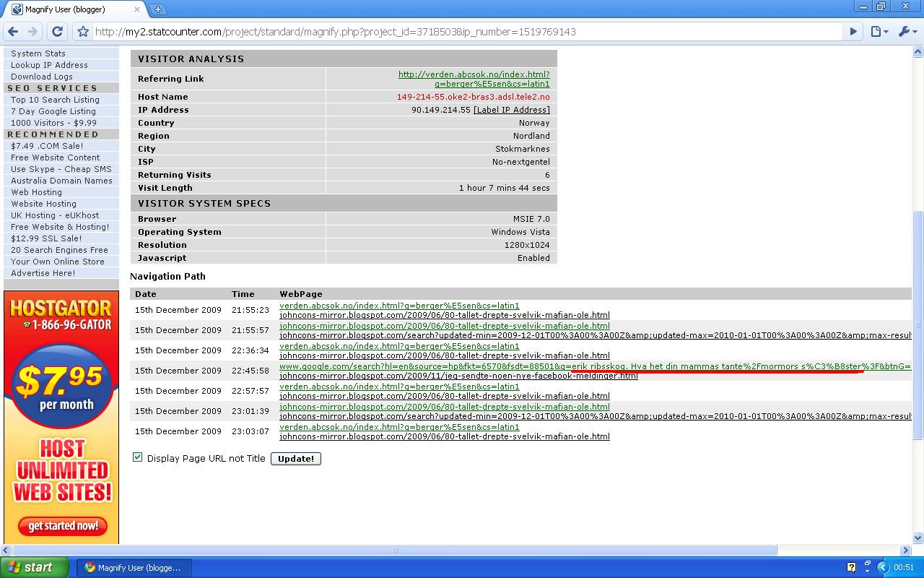Viewport: 924px width, 578px height.
Task: Open the Referring Link verden.abcsok.no URL
Action: click(x=474, y=79)
